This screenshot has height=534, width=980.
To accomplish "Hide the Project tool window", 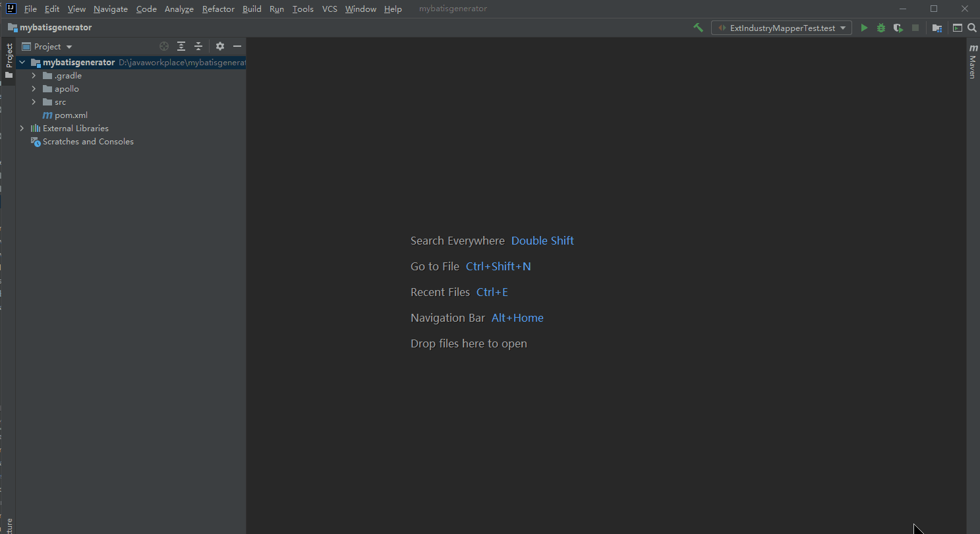I will [237, 46].
